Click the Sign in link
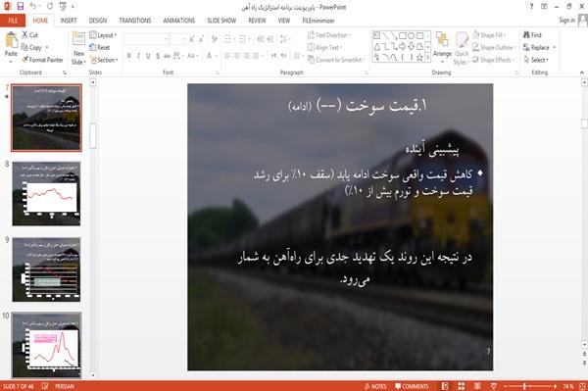Viewport: 588px width, 391px height. pyautogui.click(x=566, y=21)
